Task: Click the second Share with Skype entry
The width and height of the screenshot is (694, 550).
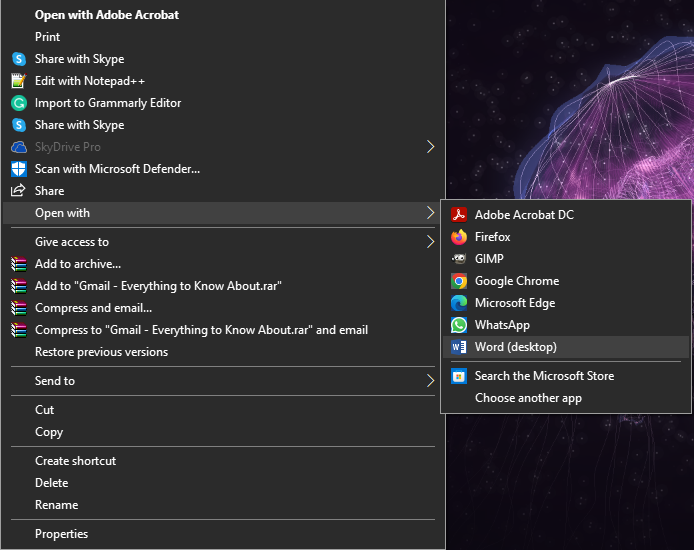Action: coord(224,125)
